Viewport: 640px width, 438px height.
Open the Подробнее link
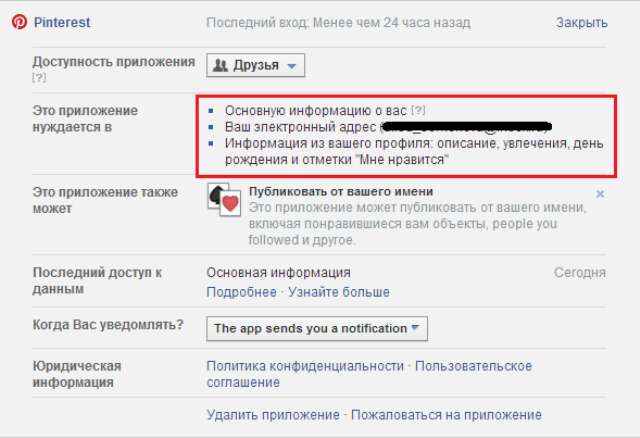(241, 292)
